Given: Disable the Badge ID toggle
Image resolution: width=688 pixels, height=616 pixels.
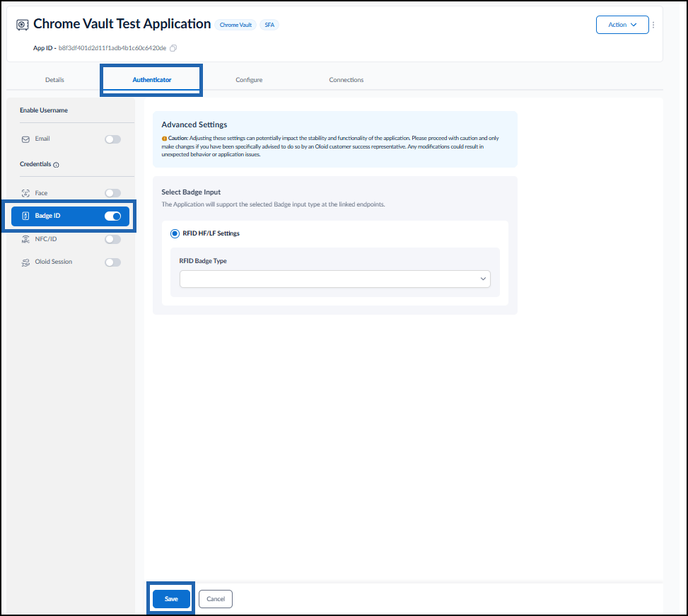Looking at the screenshot, I should click(x=112, y=216).
